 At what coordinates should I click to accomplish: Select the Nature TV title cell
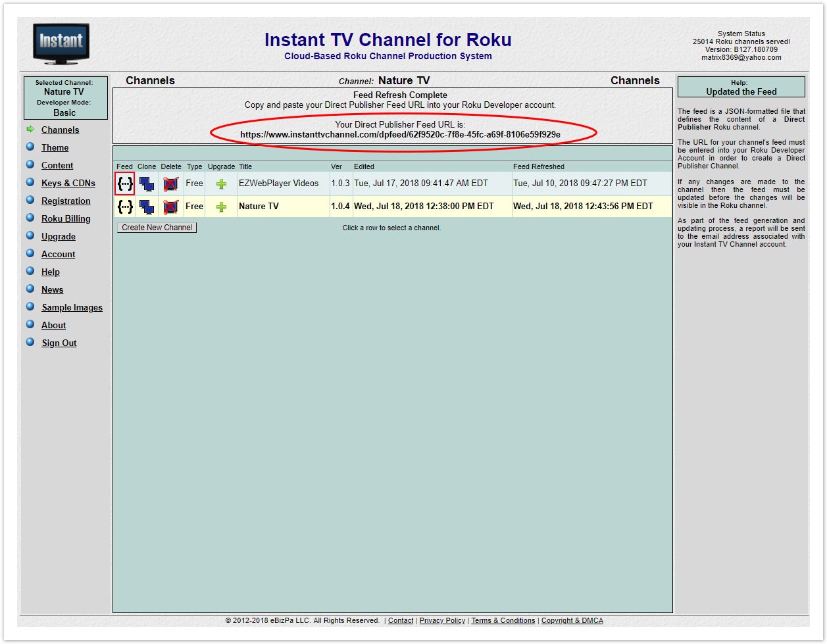click(x=284, y=207)
